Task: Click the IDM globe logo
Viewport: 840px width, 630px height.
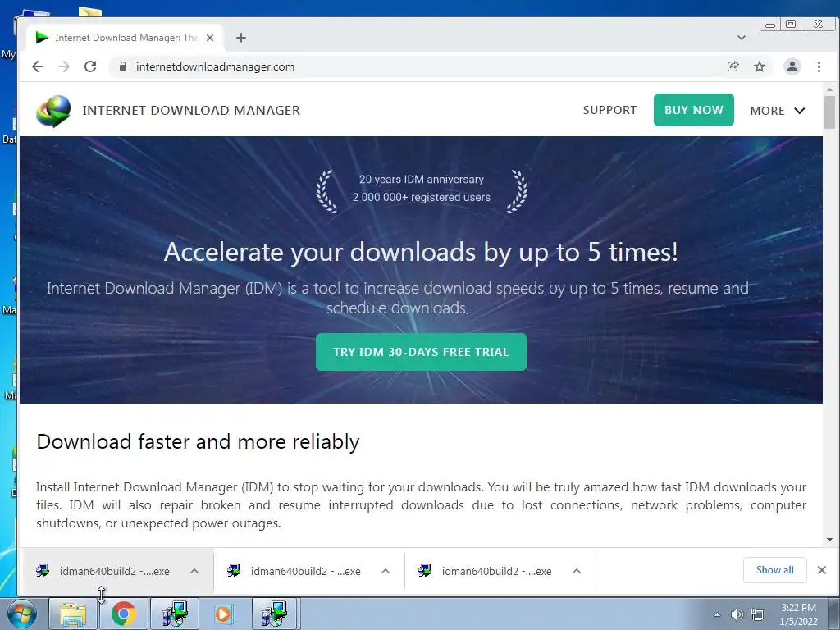Action: point(53,111)
